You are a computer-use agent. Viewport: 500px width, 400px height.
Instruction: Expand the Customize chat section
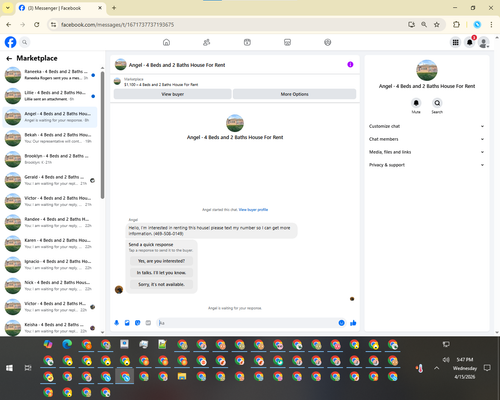point(426,126)
